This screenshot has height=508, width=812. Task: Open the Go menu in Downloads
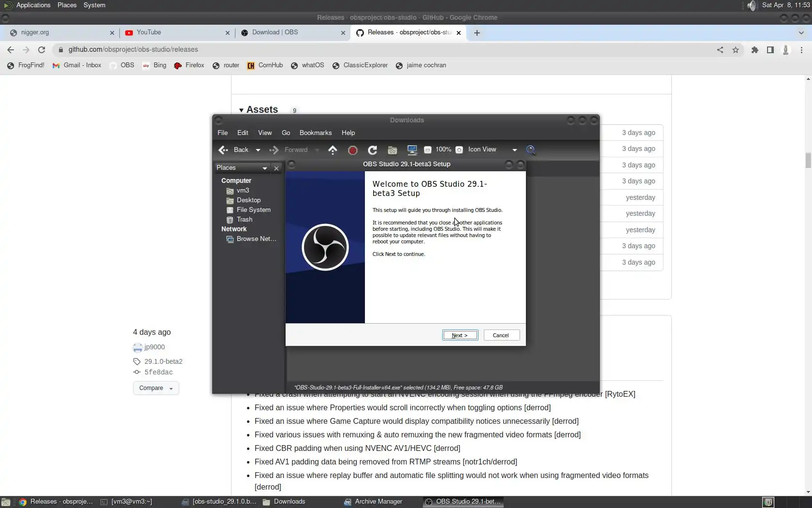(x=286, y=133)
